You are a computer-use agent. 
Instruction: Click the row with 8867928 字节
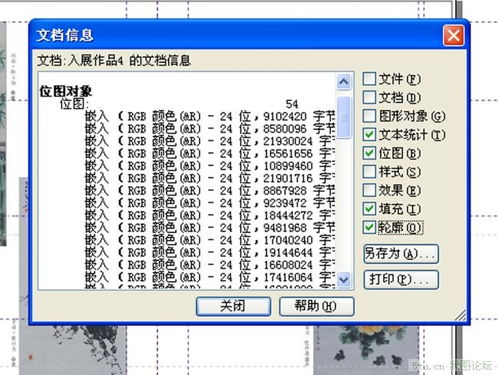pos(210,191)
